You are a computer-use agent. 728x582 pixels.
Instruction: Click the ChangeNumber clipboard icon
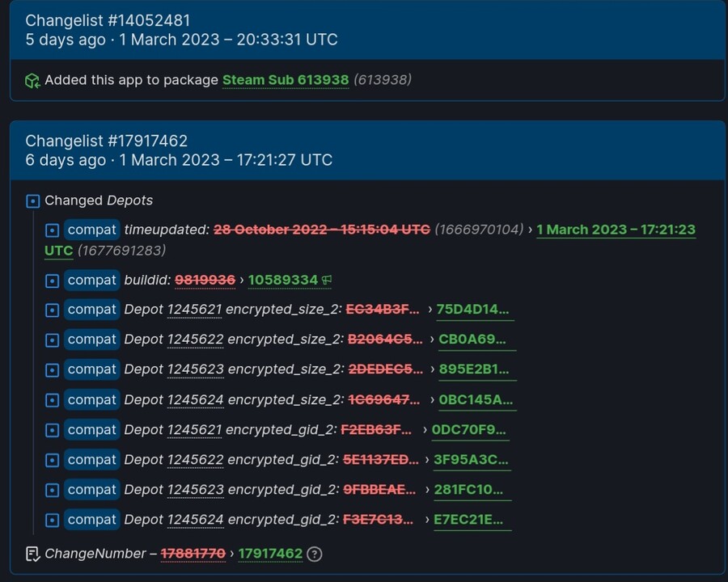(x=33, y=554)
